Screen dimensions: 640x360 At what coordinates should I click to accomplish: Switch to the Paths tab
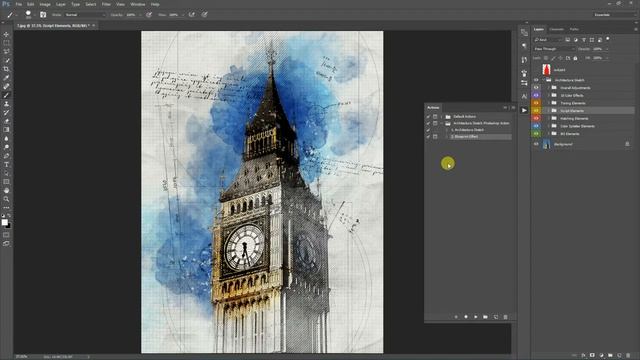pyautogui.click(x=574, y=29)
